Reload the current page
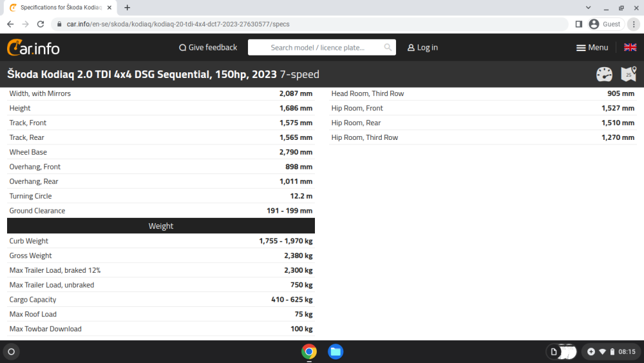Viewport: 644px width, 363px height. (40, 25)
